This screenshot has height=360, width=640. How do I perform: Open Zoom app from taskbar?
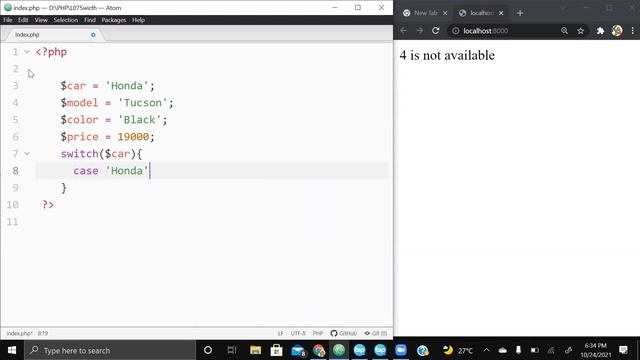pyautogui.click(x=401, y=350)
